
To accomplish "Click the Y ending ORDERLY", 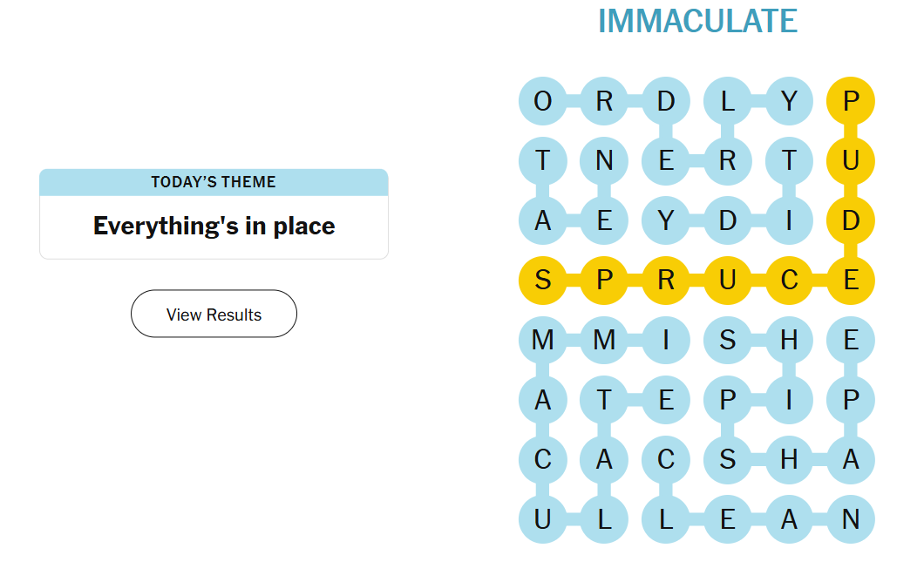I will pyautogui.click(x=789, y=101).
